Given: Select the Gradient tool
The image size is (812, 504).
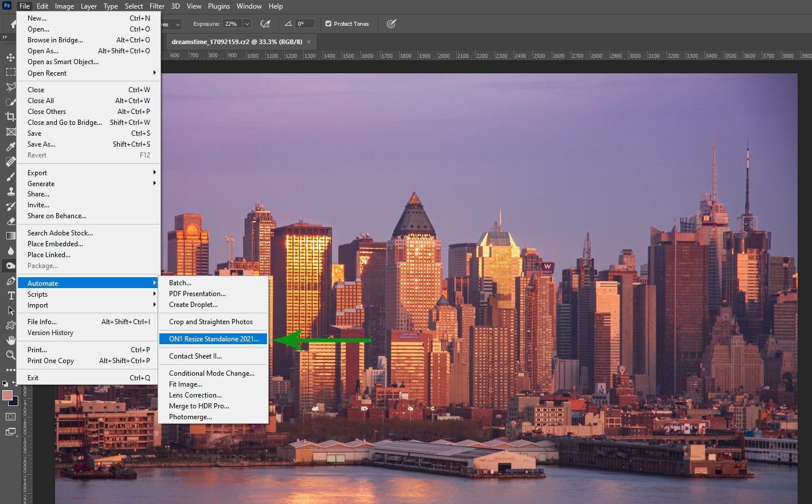Looking at the screenshot, I should (10, 236).
